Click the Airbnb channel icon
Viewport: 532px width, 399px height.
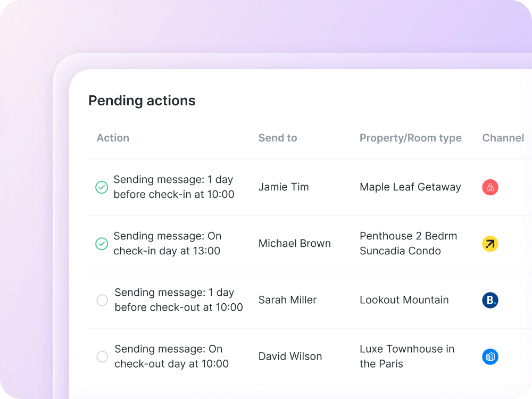point(490,187)
